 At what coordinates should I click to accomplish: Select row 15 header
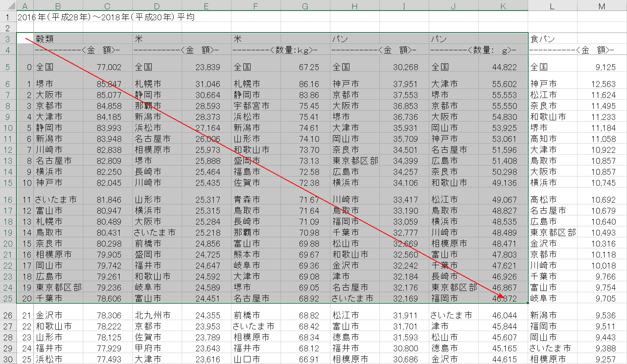click(8, 182)
